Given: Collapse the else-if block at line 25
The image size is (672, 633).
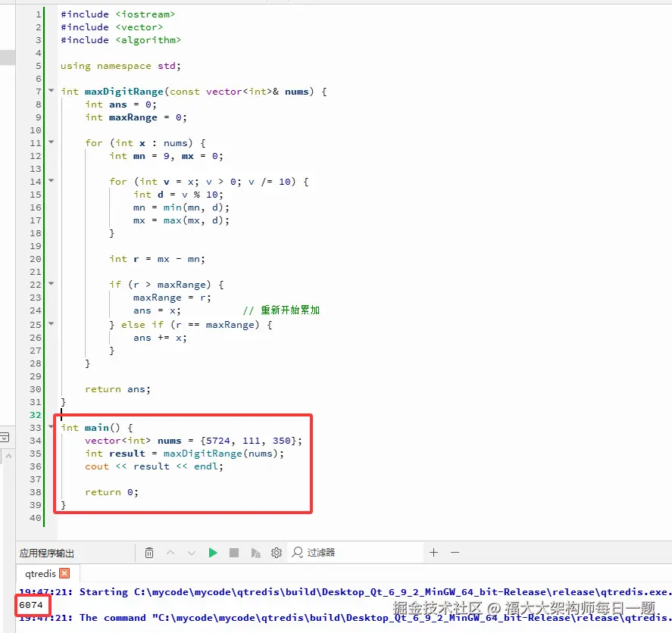Looking at the screenshot, I should tap(52, 324).
